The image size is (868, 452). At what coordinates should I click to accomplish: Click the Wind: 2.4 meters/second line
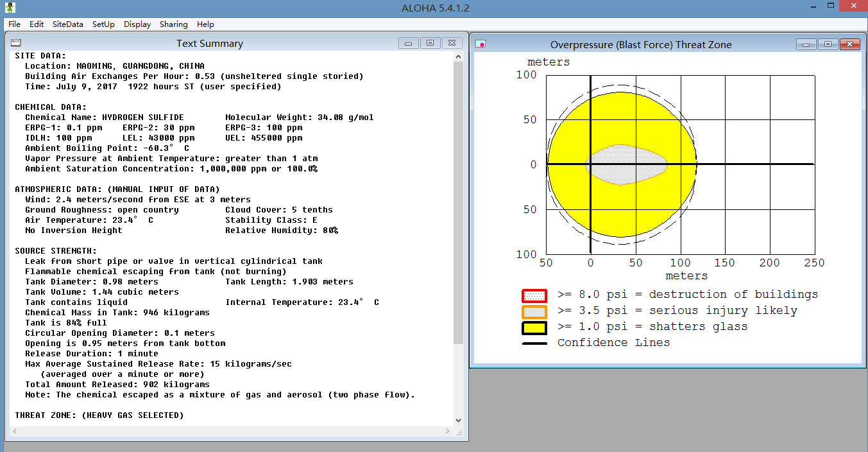(x=138, y=200)
